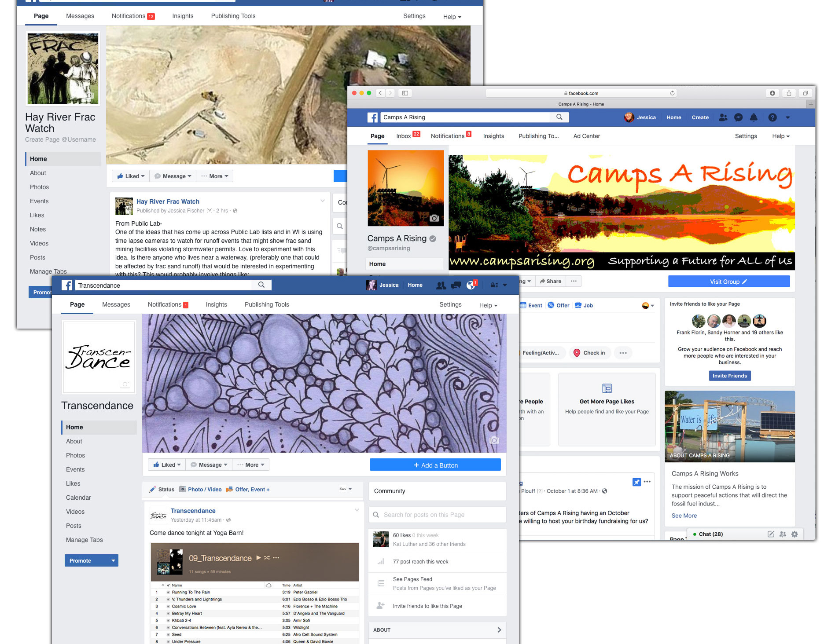Click Safari's forward arrow button
This screenshot has height=644, width=824.
tap(390, 93)
